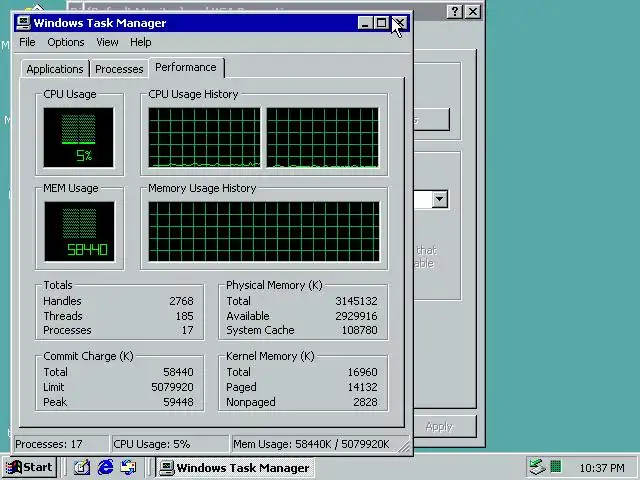Click Commit Charge Limit 5079920

pos(172,387)
